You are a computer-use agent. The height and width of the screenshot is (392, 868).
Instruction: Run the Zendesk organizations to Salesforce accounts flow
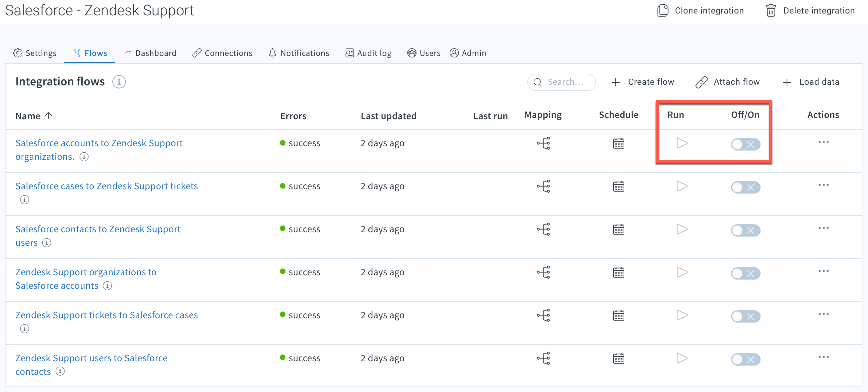pyautogui.click(x=682, y=272)
